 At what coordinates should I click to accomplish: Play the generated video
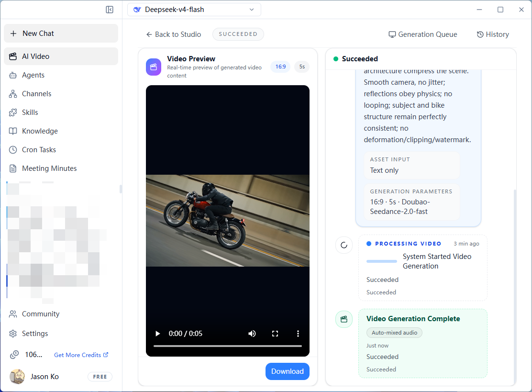tap(157, 334)
